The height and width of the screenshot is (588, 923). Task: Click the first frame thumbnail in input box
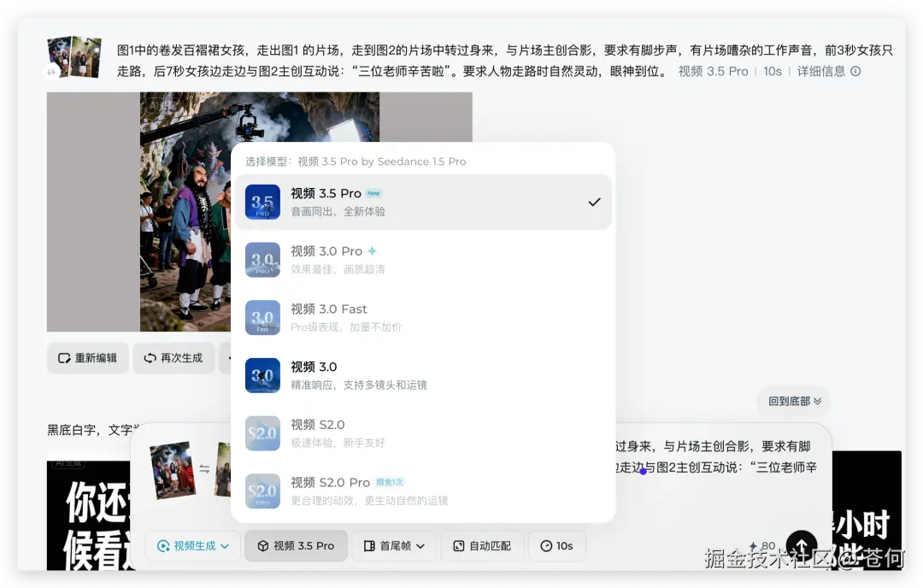(x=173, y=470)
